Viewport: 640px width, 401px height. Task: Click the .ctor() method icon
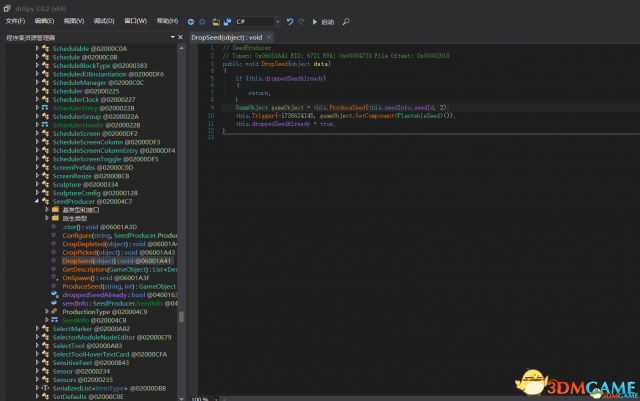pyautogui.click(x=53, y=227)
